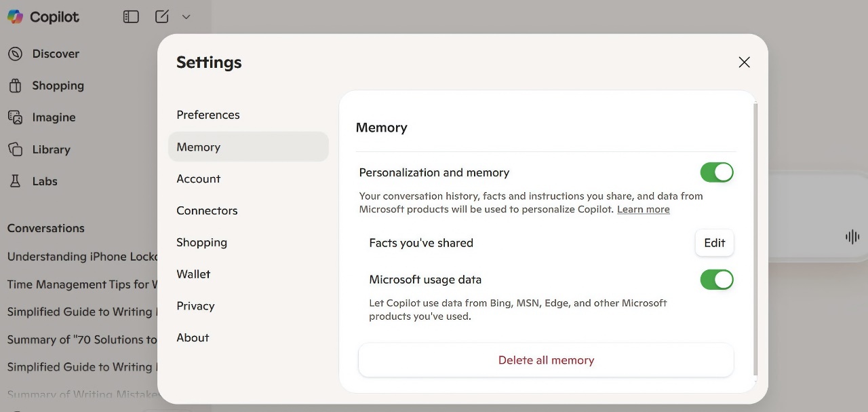Start a new chat with the compose icon
868x412 pixels.
click(x=162, y=16)
